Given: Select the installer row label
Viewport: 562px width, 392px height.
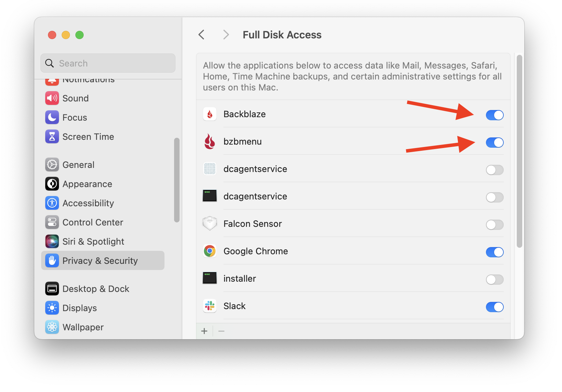Looking at the screenshot, I should [240, 279].
